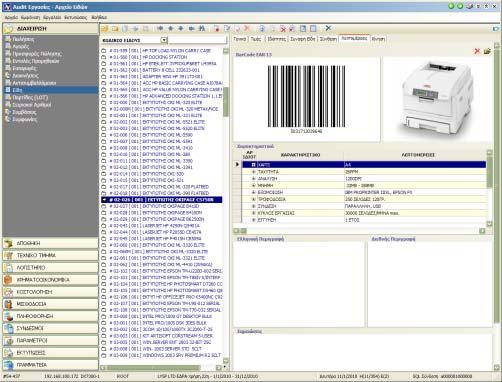The image size is (502, 382).
Task: Click the folder icon beside BATTERY 8 CELL item
Action: coord(104,70)
